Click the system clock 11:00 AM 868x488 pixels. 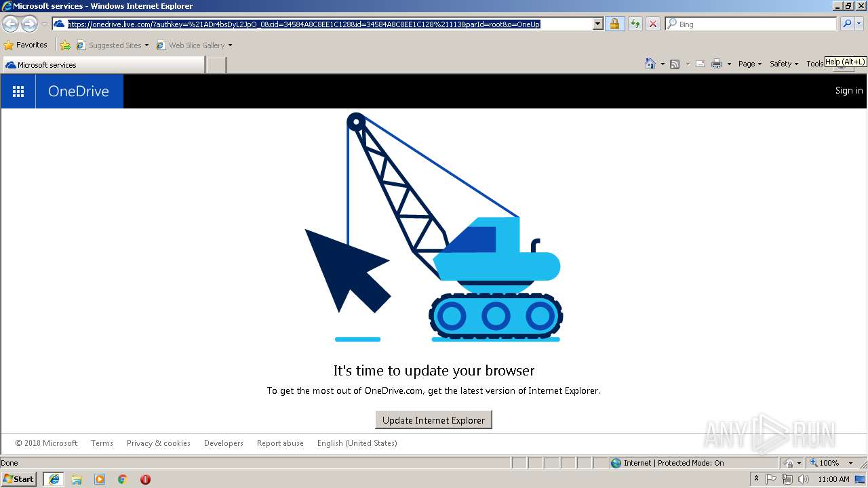pos(833,479)
